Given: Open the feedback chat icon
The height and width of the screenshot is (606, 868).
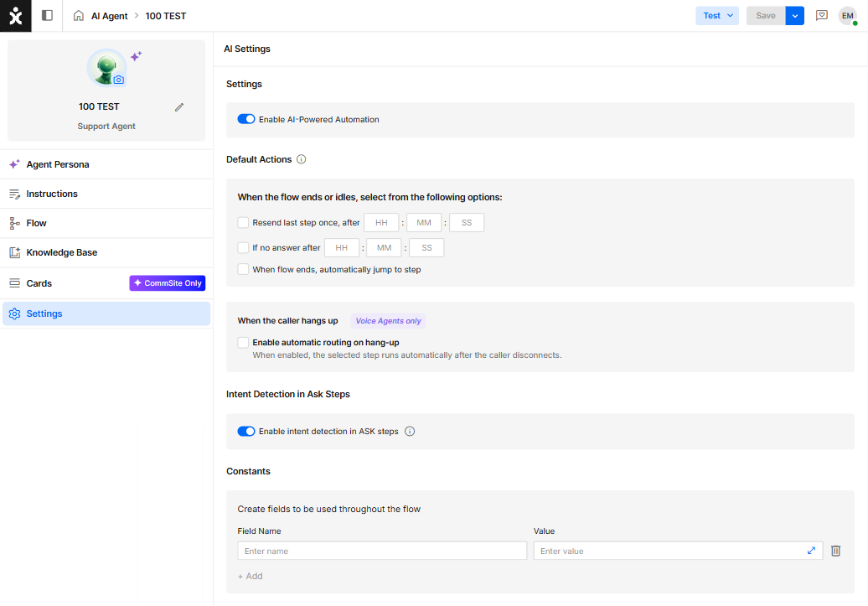Looking at the screenshot, I should click(x=821, y=16).
